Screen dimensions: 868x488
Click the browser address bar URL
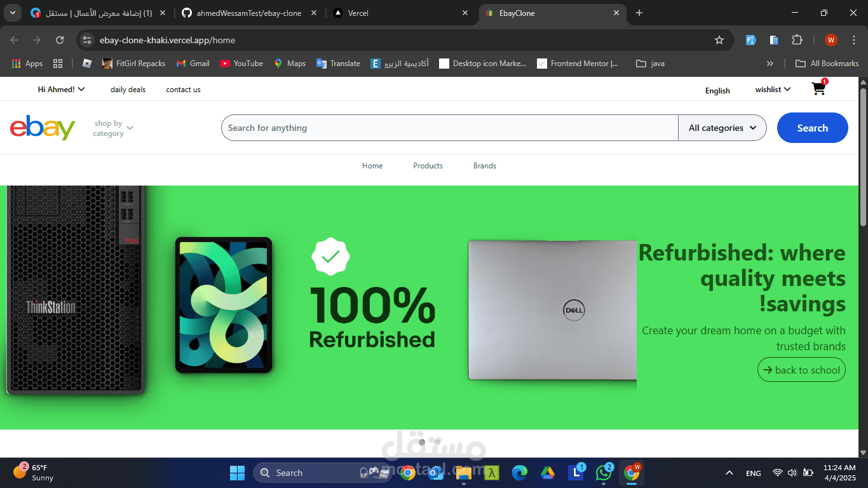[x=167, y=40]
